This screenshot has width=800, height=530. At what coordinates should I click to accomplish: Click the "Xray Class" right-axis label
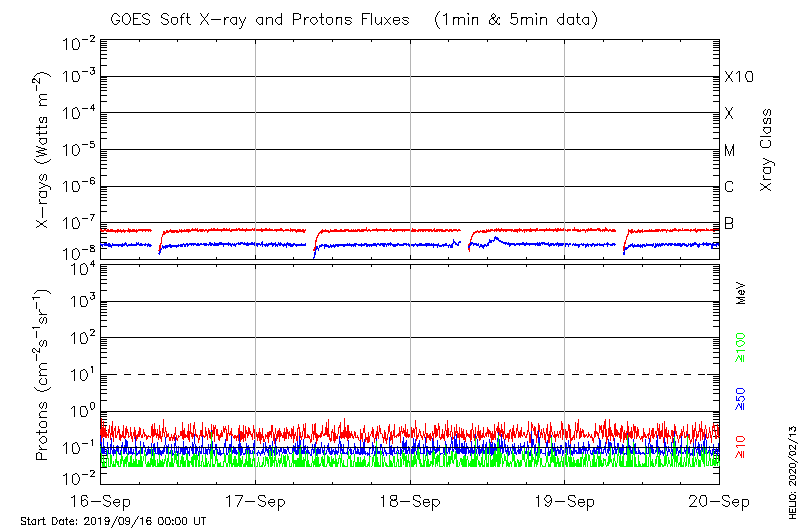[x=767, y=150]
